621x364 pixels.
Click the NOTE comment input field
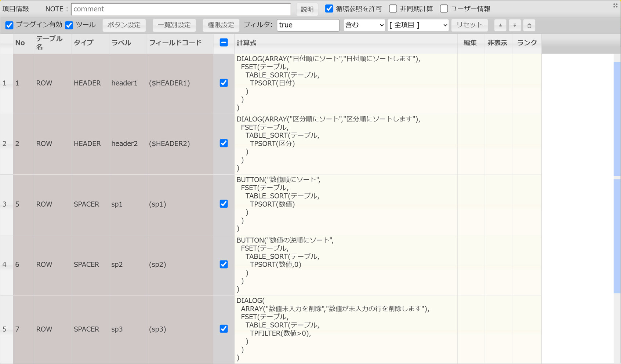(181, 9)
